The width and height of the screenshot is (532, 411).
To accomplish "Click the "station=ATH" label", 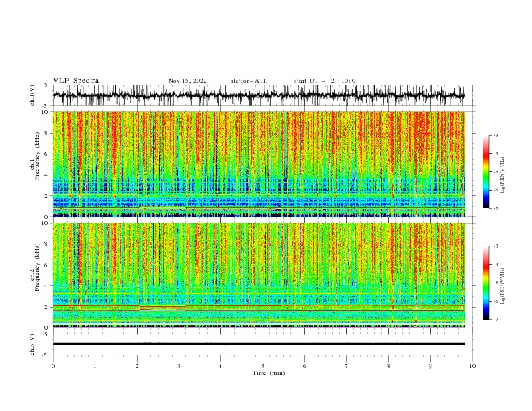I will (x=249, y=81).
